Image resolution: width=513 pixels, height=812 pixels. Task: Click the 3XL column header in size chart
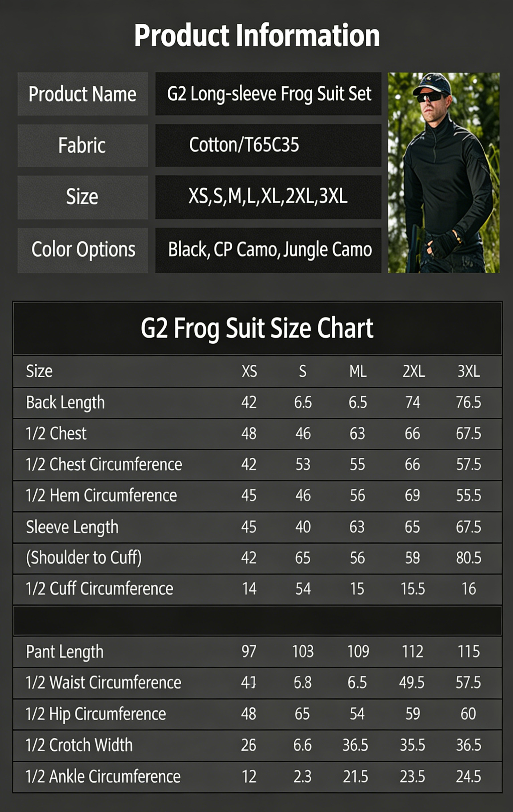point(469,372)
